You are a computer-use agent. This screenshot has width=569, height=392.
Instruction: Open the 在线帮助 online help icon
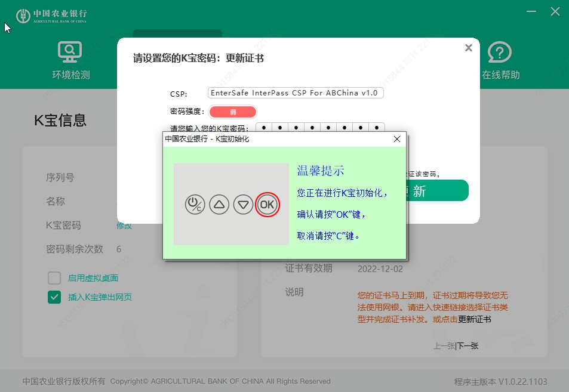(x=500, y=52)
